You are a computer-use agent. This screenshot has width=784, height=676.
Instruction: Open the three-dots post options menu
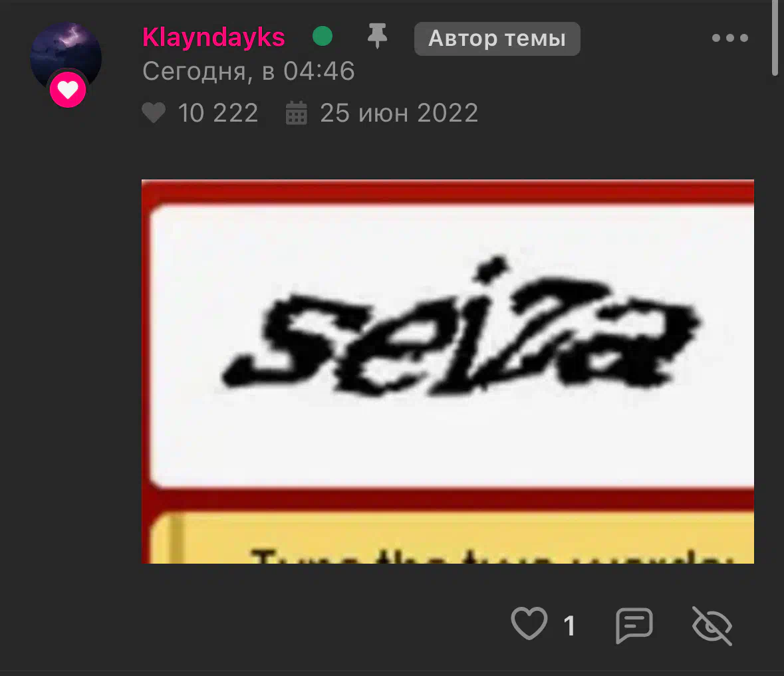[730, 38]
